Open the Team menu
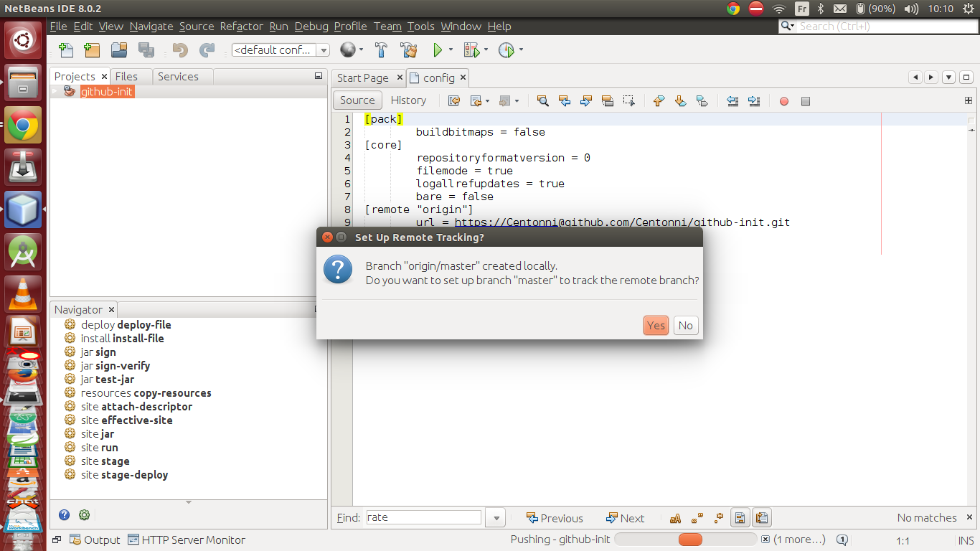The image size is (980, 551). point(387,27)
